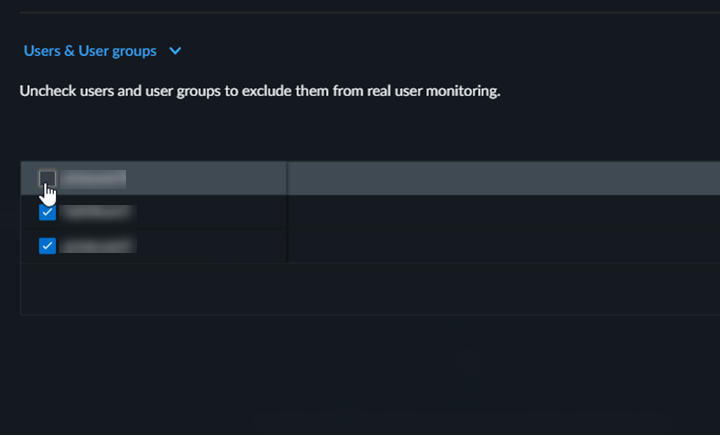Uncheck the last user row checkbox
720x436 pixels.
click(47, 246)
